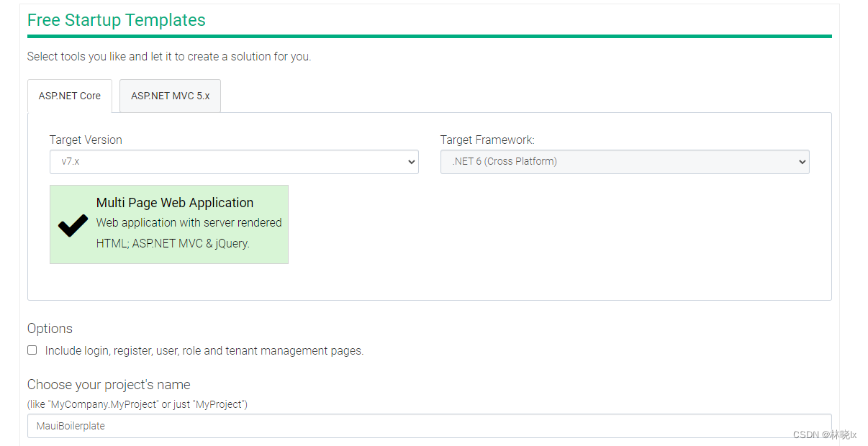Open the Target Framework combo box
This screenshot has height=446, width=868.
coord(624,162)
